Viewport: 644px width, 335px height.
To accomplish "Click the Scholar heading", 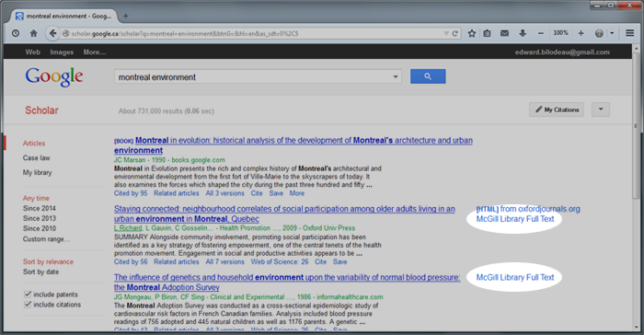I will point(42,110).
